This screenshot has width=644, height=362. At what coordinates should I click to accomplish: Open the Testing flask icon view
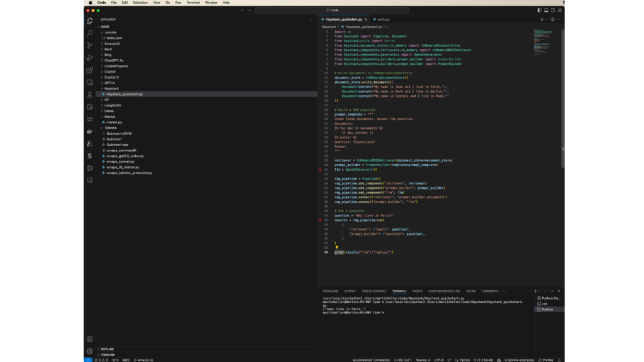pyautogui.click(x=90, y=94)
